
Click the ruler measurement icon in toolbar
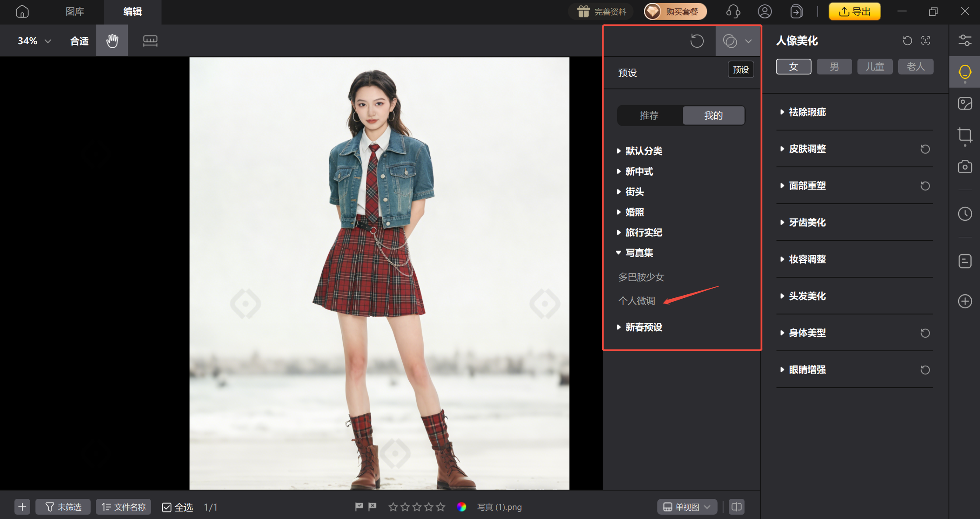[150, 41]
